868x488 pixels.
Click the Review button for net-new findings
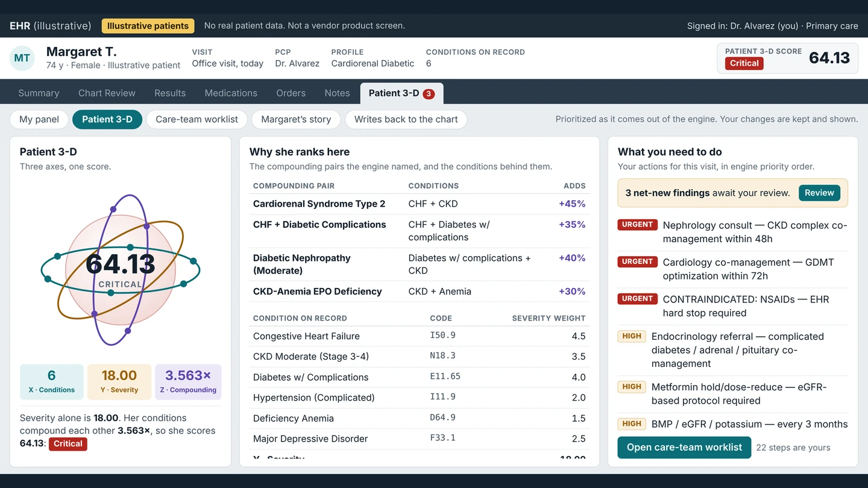click(x=819, y=193)
